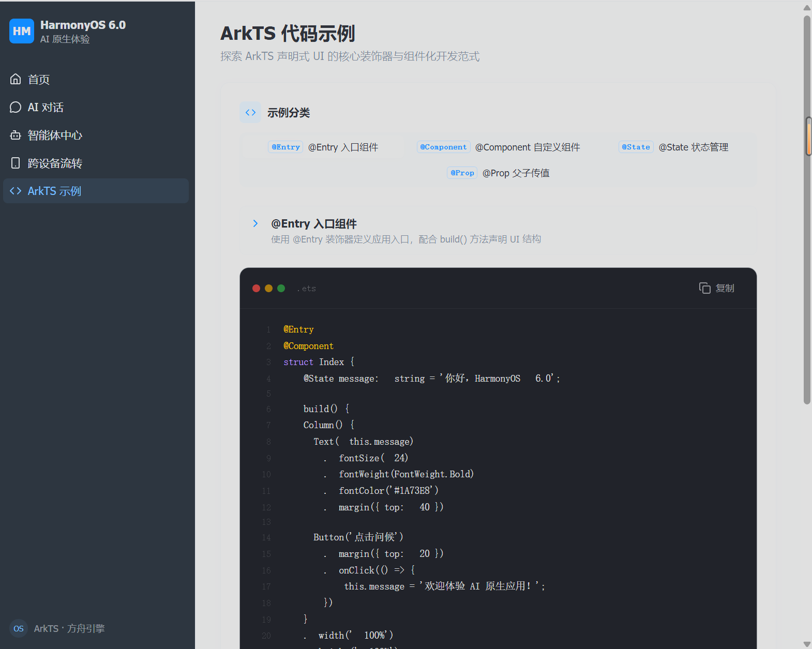Screen dimensions: 812x649
Task: Click the red dot in code window
Action: pos(256,288)
